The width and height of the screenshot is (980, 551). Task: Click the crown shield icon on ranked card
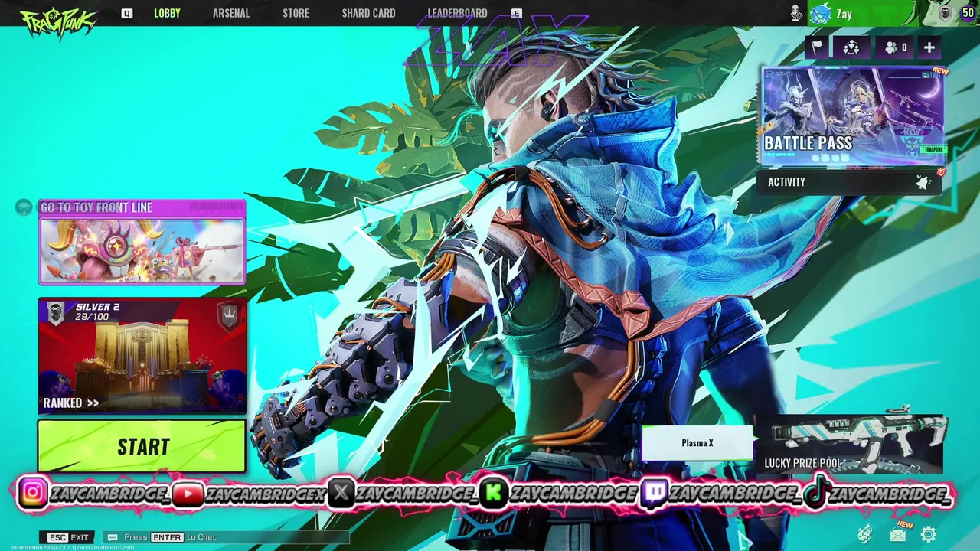pyautogui.click(x=228, y=316)
